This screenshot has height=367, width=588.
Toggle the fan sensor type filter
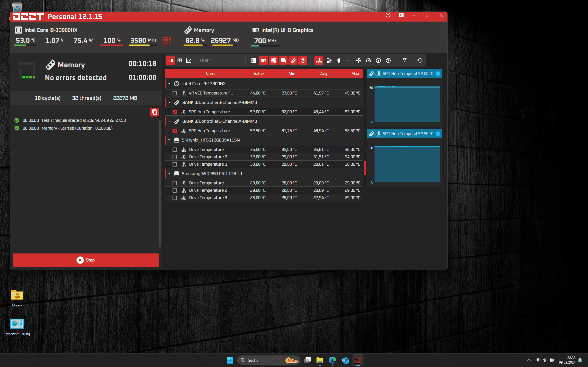pos(358,60)
